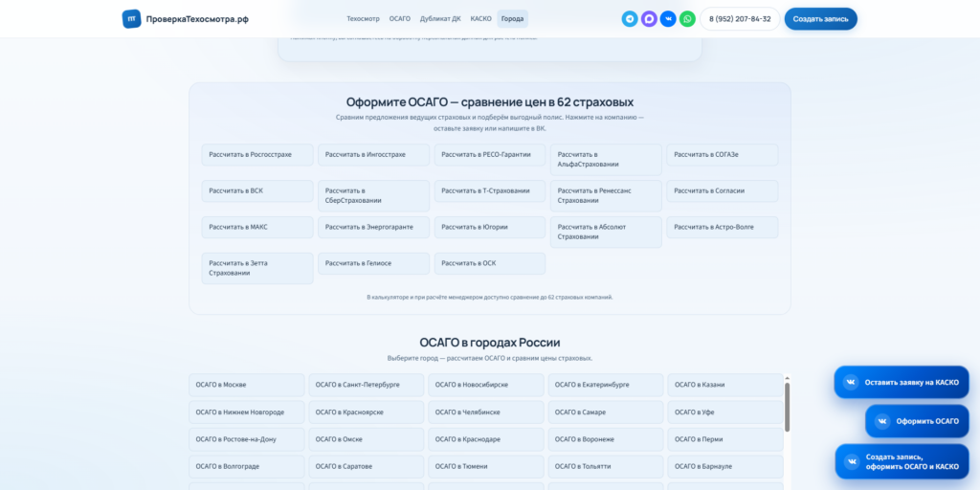Click VK icon on 'Оставить заявку на КАСКО'

click(851, 383)
